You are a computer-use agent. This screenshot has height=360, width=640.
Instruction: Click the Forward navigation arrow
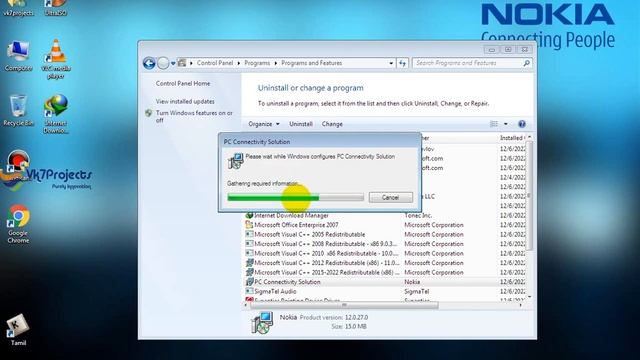pyautogui.click(x=163, y=63)
